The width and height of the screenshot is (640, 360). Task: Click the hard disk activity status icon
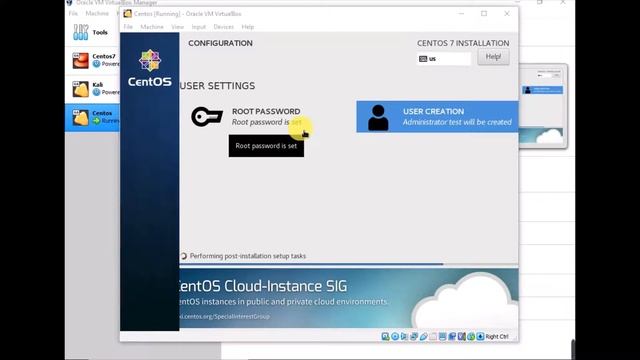[x=385, y=336]
